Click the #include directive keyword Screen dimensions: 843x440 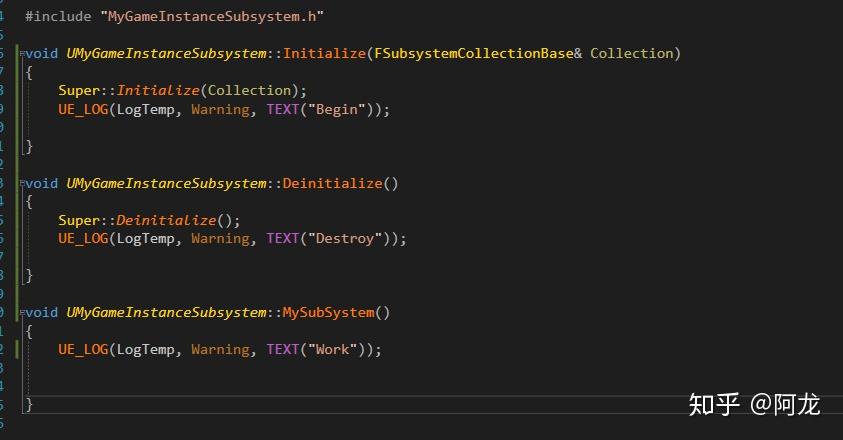click(58, 17)
